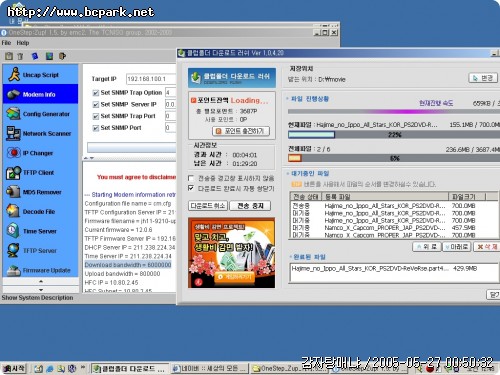
Task: Click the Target IP input field
Action: point(151,79)
